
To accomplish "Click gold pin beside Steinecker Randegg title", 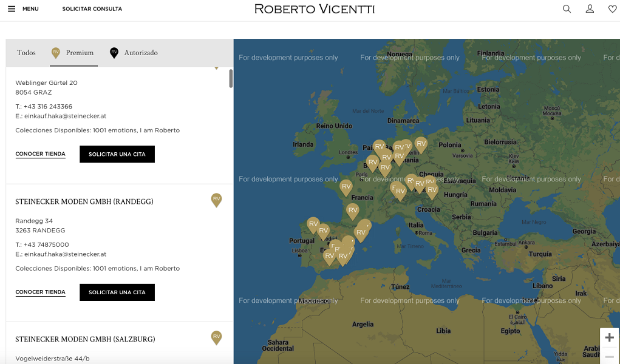I will tap(216, 200).
